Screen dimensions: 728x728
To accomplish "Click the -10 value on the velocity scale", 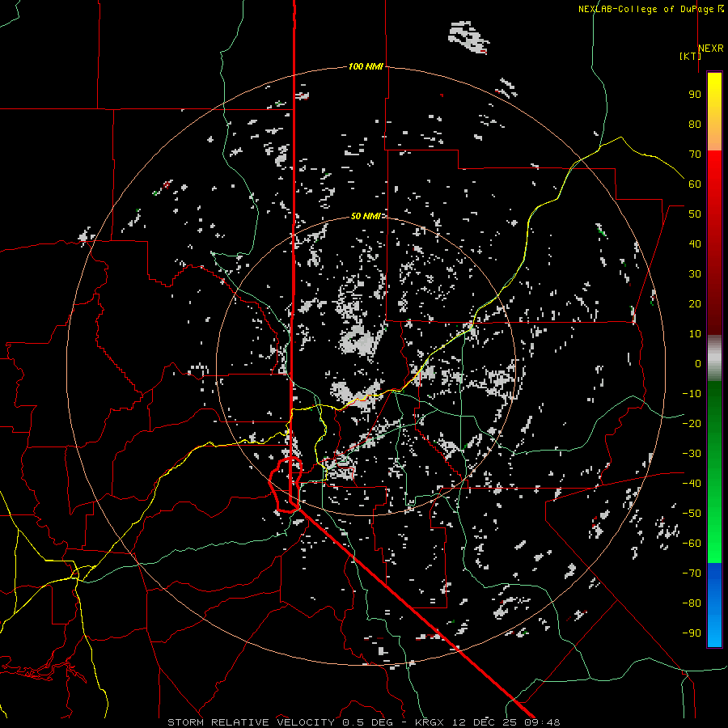I will tap(692, 394).
